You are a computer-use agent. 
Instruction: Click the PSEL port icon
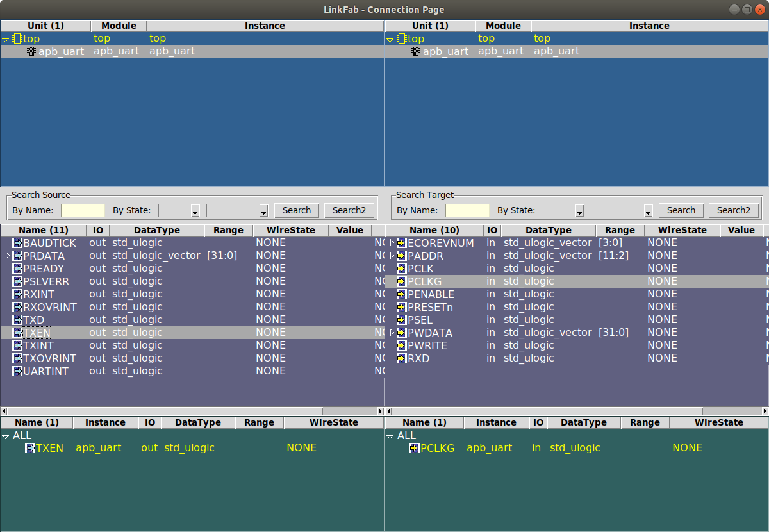pos(402,320)
